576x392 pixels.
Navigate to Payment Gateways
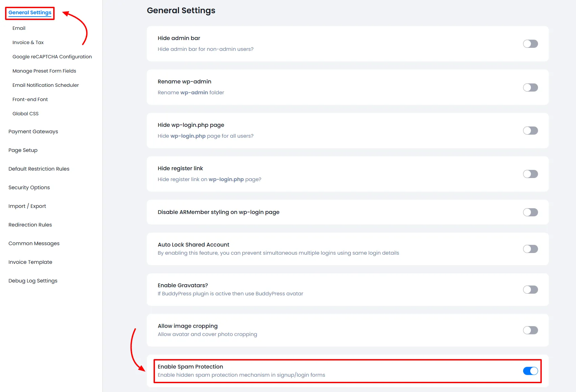coord(33,131)
